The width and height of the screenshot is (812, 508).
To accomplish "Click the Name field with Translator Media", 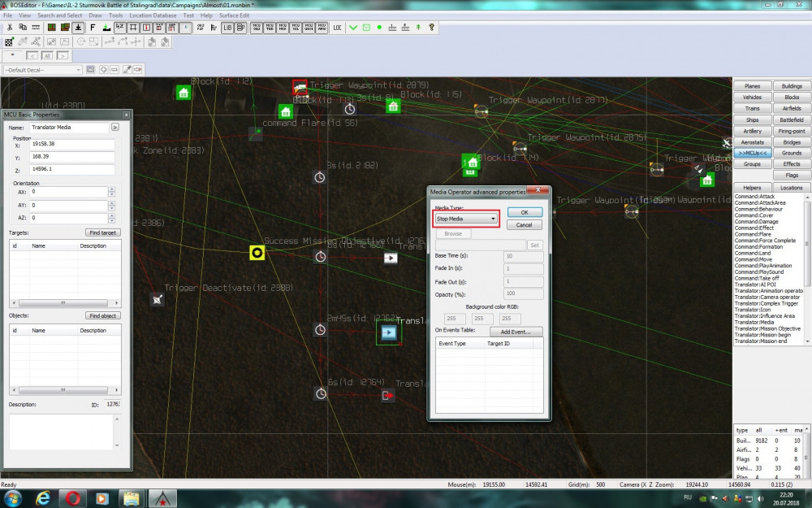I will click(x=68, y=128).
